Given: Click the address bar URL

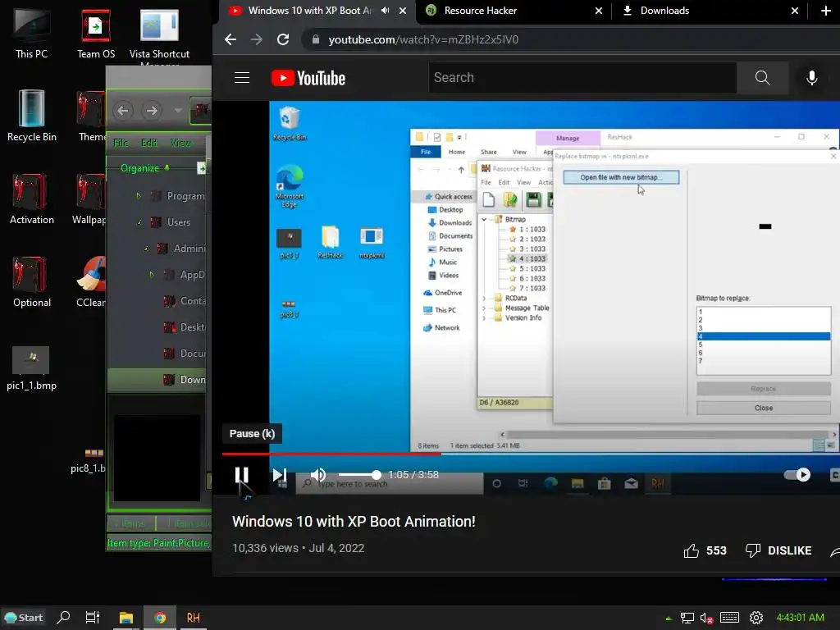Looking at the screenshot, I should (x=423, y=39).
